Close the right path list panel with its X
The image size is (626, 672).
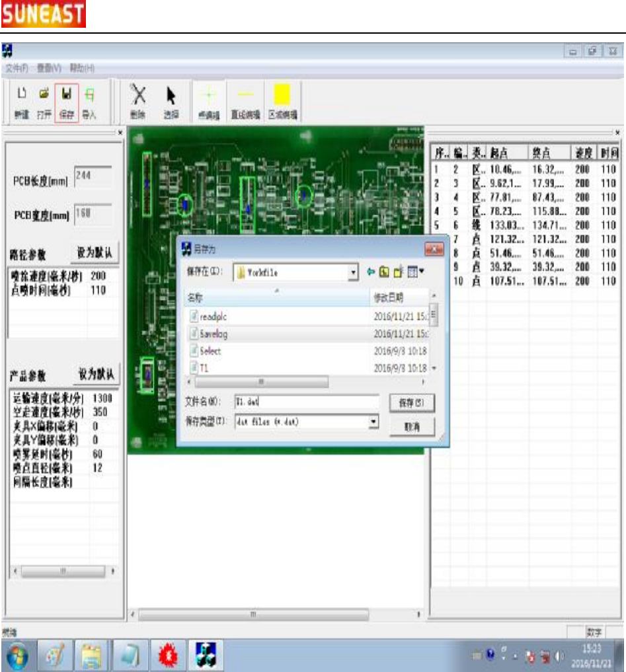coord(617,133)
